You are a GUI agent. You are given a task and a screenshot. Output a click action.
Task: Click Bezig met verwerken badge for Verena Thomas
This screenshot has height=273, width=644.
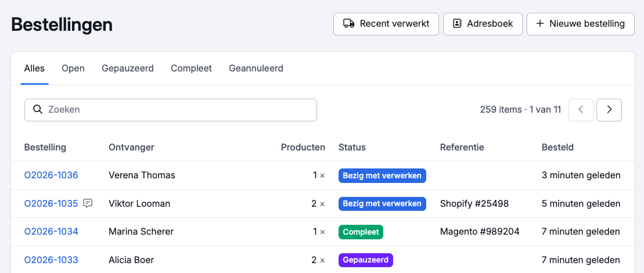(x=382, y=175)
